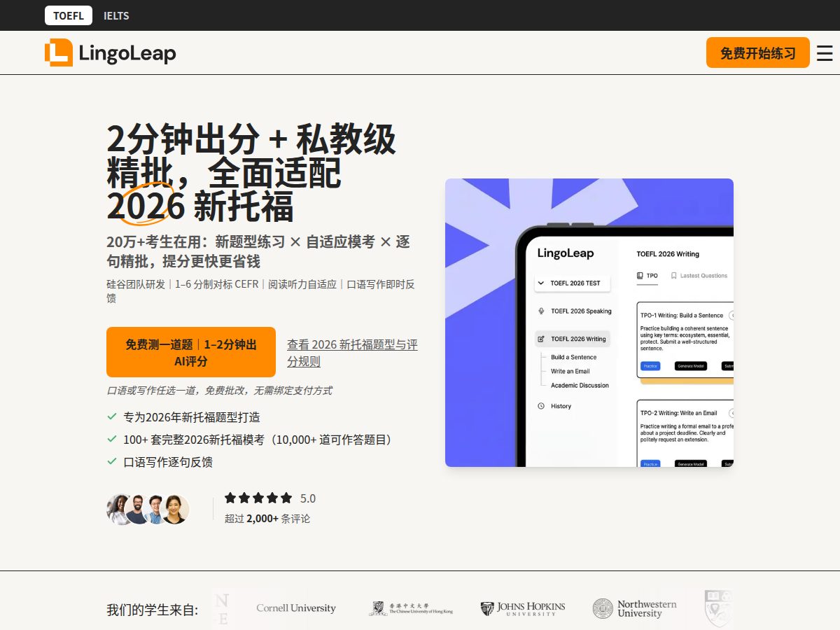The width and height of the screenshot is (840, 630).
Task: Click Practice button on TPO-2 Writing card
Action: click(650, 463)
